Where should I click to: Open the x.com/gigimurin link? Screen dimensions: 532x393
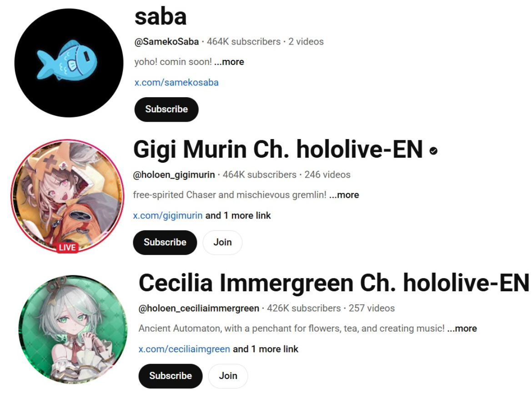coord(168,215)
